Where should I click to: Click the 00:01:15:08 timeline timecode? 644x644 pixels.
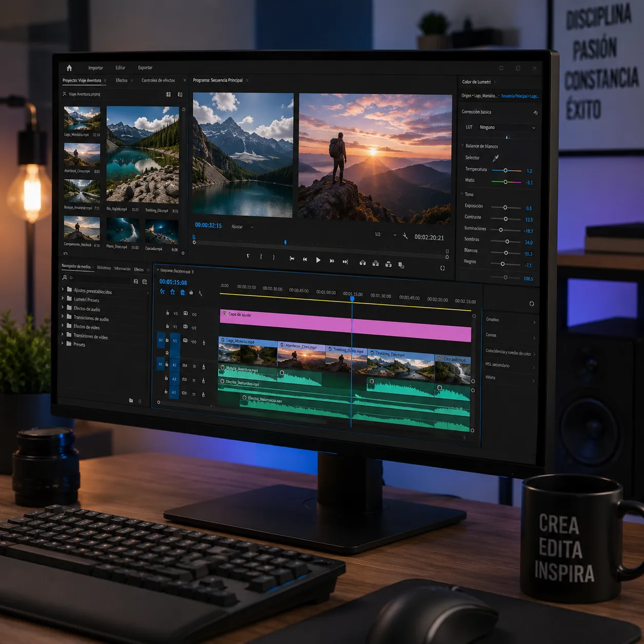tap(173, 282)
